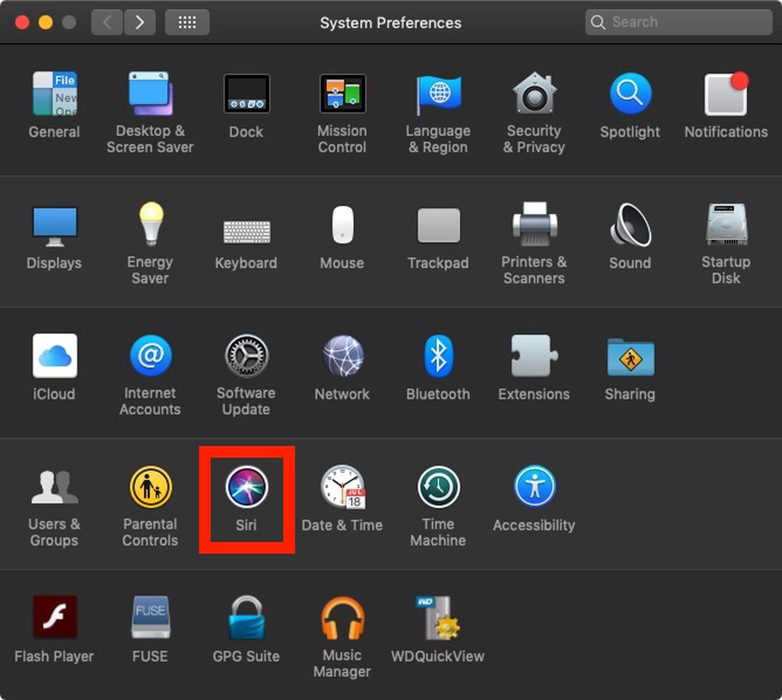Go back to the previous preference pane
Image resolution: width=782 pixels, height=700 pixels.
107,22
